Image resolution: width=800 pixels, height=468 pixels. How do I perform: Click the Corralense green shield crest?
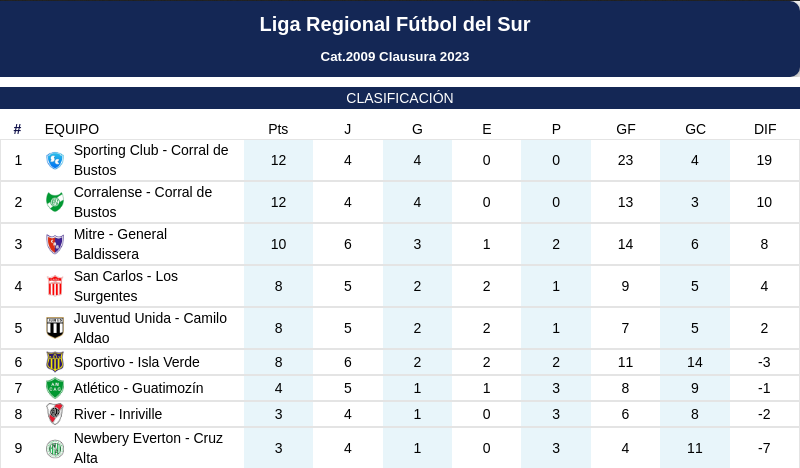pos(55,202)
